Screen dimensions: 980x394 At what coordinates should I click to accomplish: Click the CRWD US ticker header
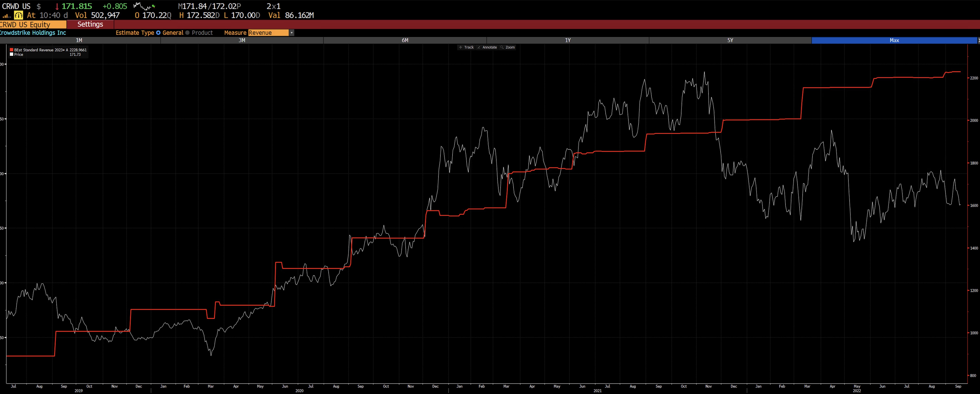point(16,6)
